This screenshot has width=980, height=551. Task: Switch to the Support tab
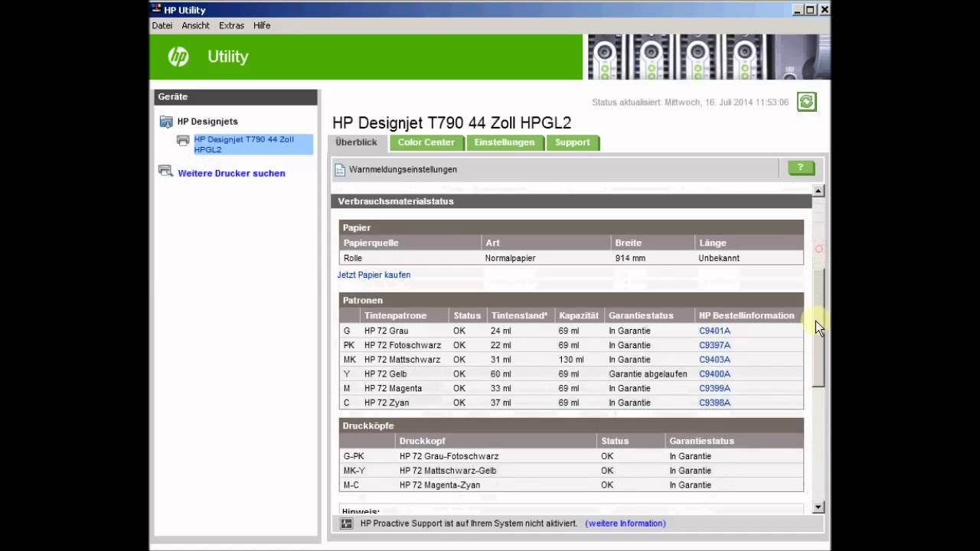(x=573, y=142)
